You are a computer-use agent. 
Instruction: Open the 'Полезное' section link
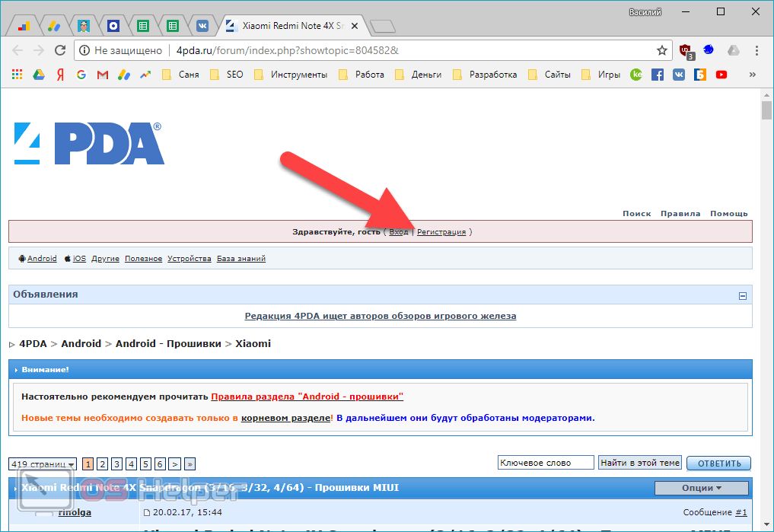pos(143,259)
